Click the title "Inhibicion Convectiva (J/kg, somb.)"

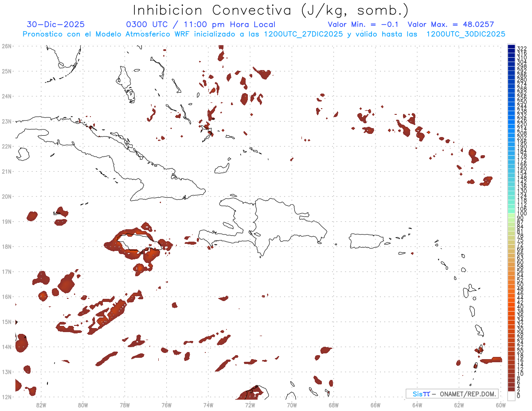[x=271, y=10]
